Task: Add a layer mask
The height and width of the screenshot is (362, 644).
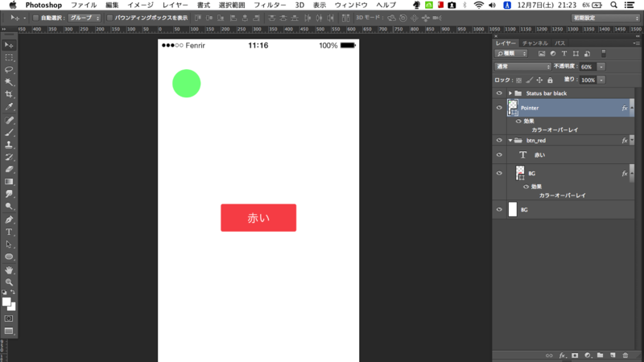Action: point(575,356)
